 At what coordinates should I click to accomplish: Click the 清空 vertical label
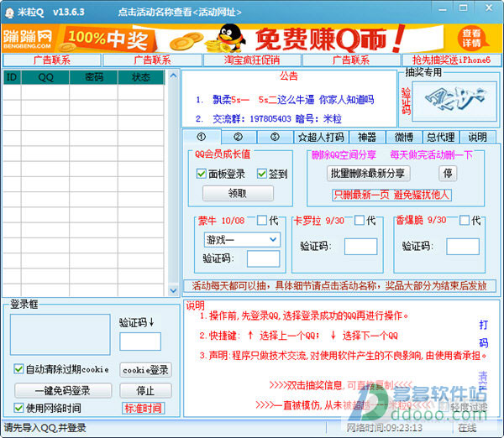483,381
